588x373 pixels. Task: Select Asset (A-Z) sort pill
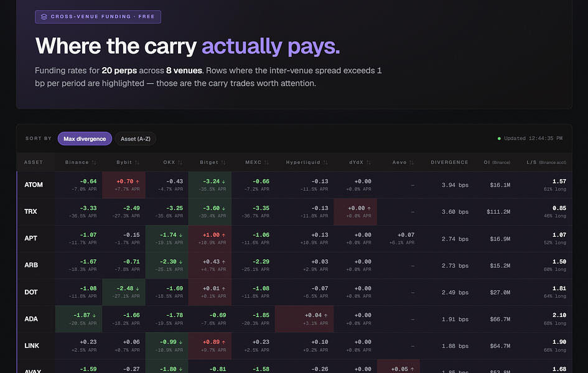tap(136, 139)
